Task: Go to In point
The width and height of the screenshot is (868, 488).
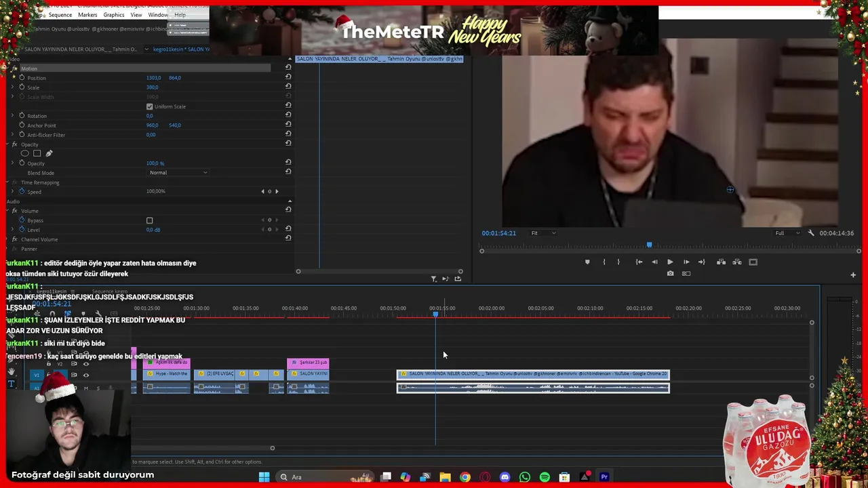Action: (639, 262)
